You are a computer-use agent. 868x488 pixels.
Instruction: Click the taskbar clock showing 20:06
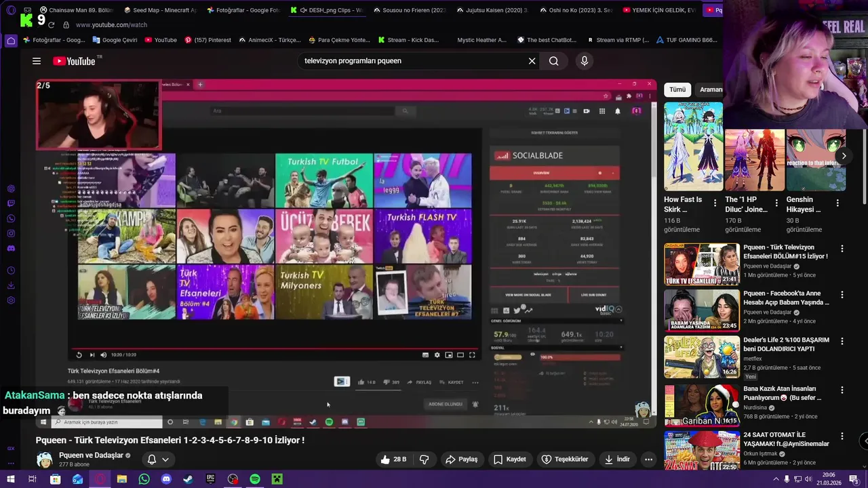[829, 479]
